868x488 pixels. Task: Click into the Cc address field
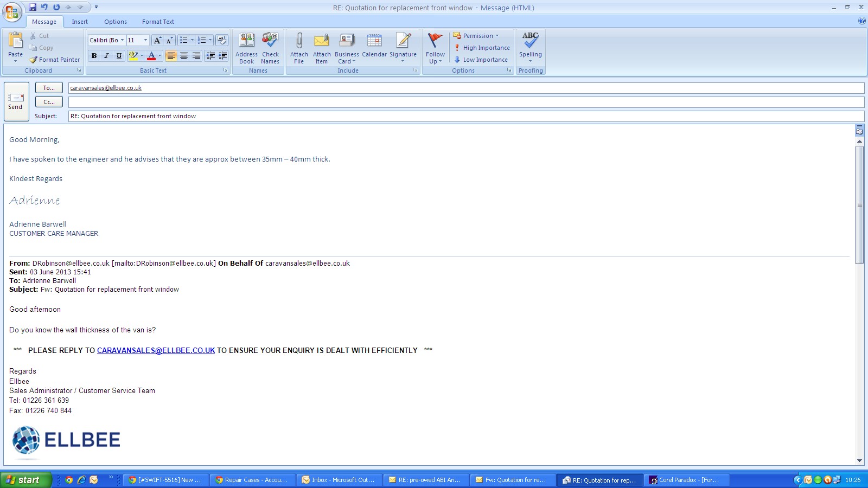465,102
